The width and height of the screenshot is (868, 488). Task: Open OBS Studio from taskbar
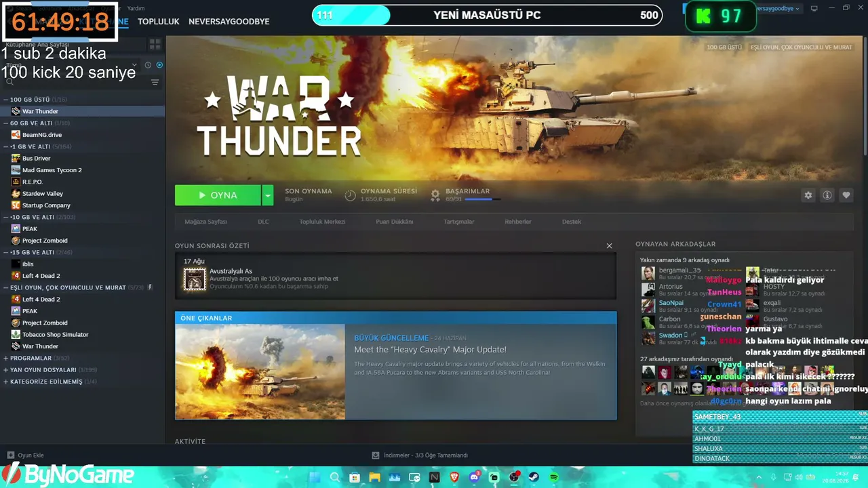pyautogui.click(x=514, y=477)
